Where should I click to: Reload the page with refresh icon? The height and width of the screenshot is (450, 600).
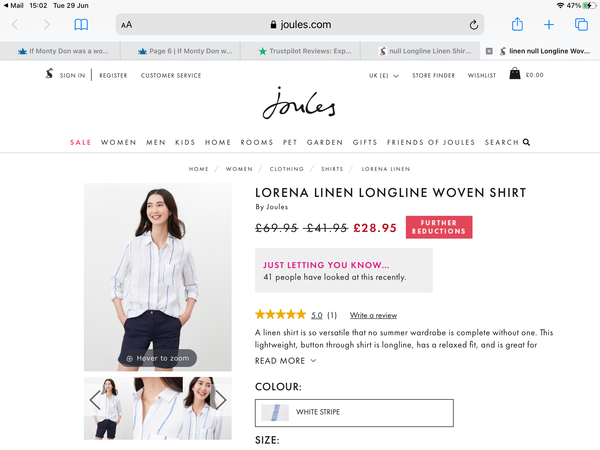474,24
